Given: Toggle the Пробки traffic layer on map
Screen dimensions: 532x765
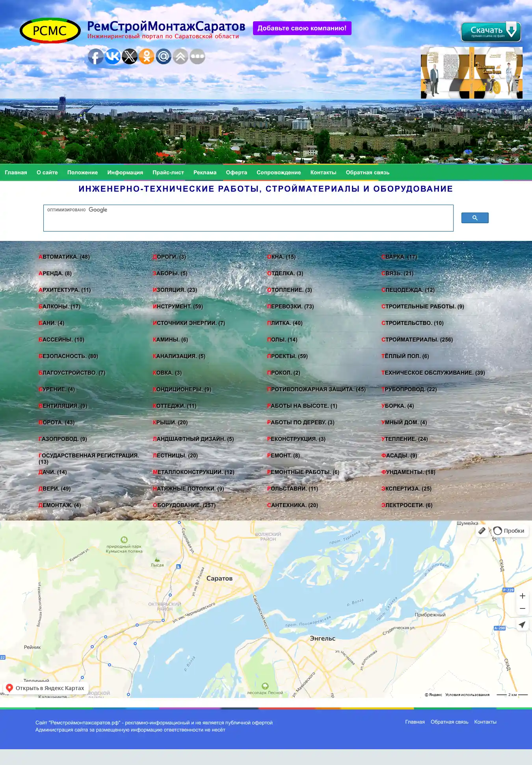Looking at the screenshot, I should [x=509, y=531].
